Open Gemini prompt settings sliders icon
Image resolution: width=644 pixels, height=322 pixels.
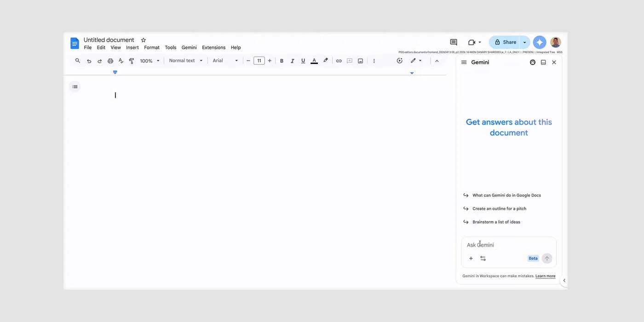point(483,259)
